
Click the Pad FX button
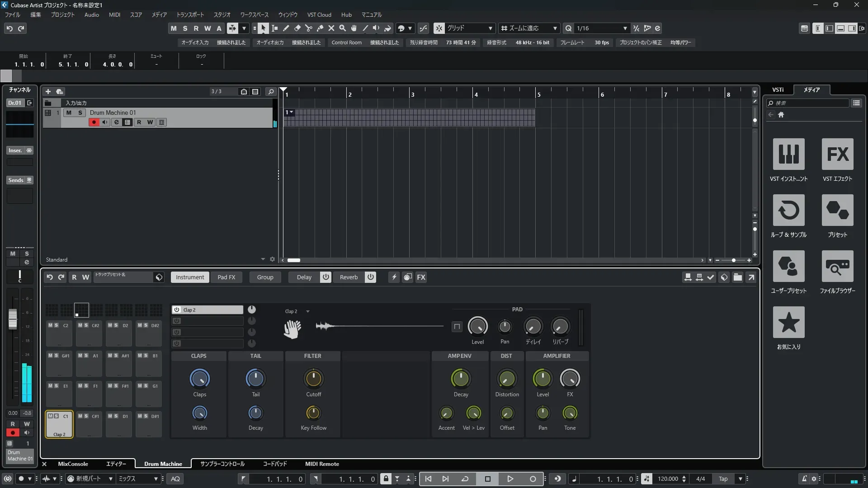click(226, 277)
